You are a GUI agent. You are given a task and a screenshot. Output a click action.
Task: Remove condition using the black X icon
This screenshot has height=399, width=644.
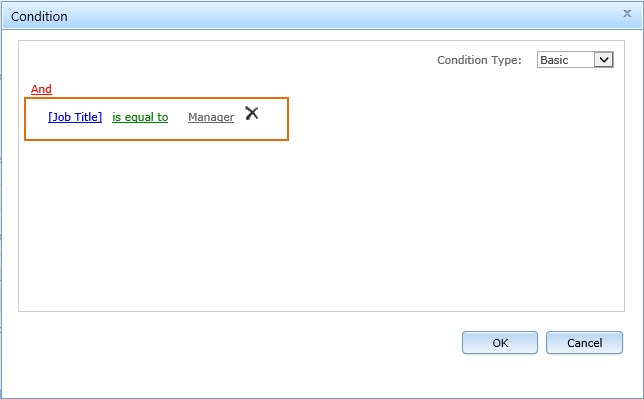tap(252, 113)
